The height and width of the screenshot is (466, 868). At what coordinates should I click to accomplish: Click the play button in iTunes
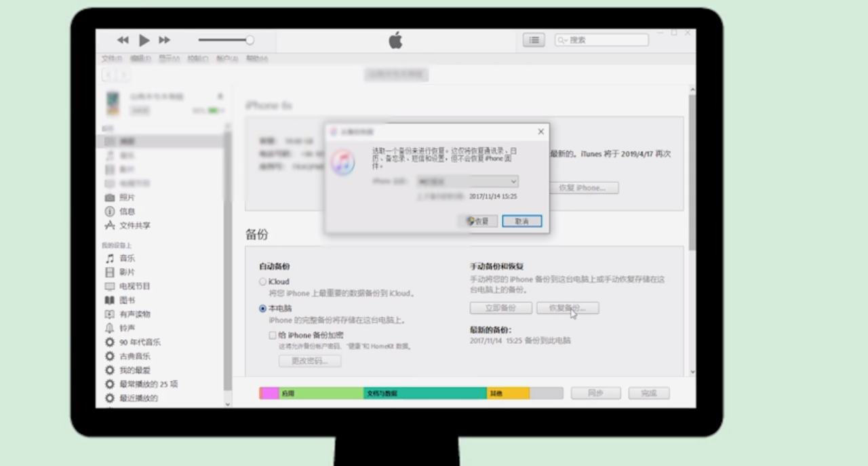[x=144, y=40]
